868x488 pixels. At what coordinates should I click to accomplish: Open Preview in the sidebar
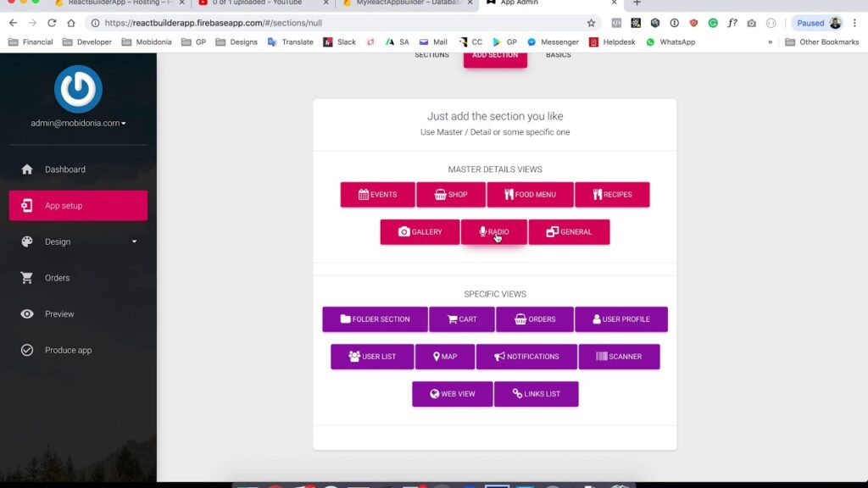(78, 313)
